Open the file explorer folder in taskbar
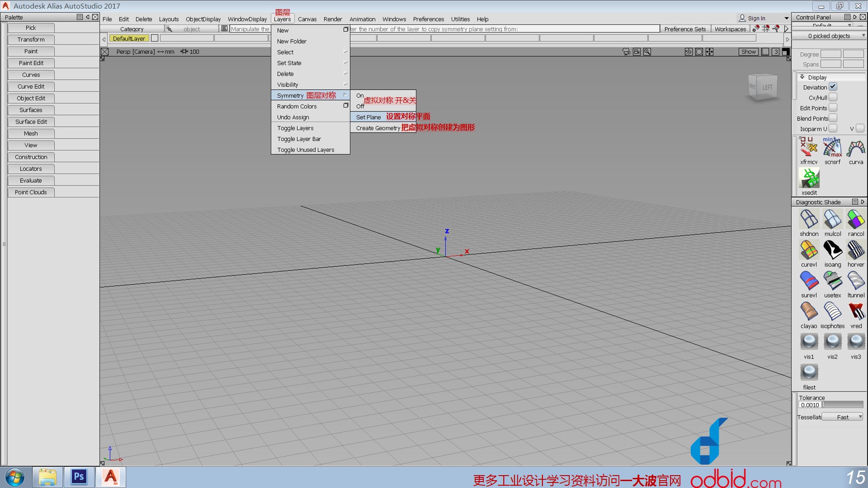 click(x=47, y=477)
